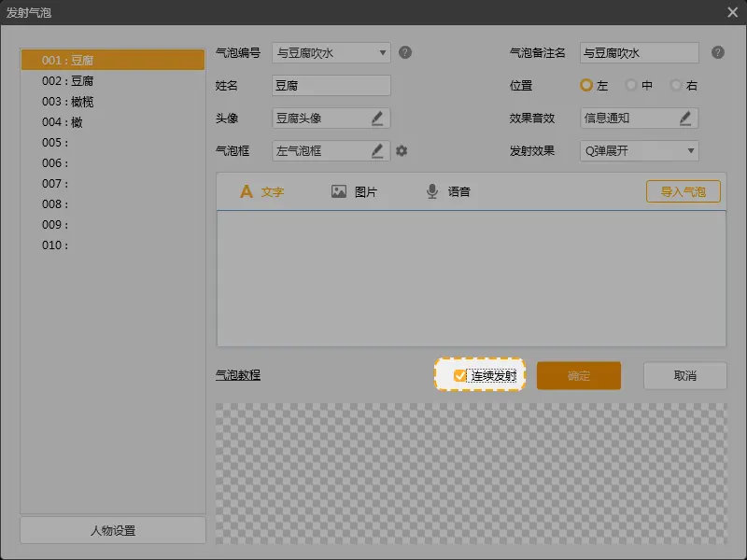
Task: Select the 右 position radio button
Action: (676, 85)
